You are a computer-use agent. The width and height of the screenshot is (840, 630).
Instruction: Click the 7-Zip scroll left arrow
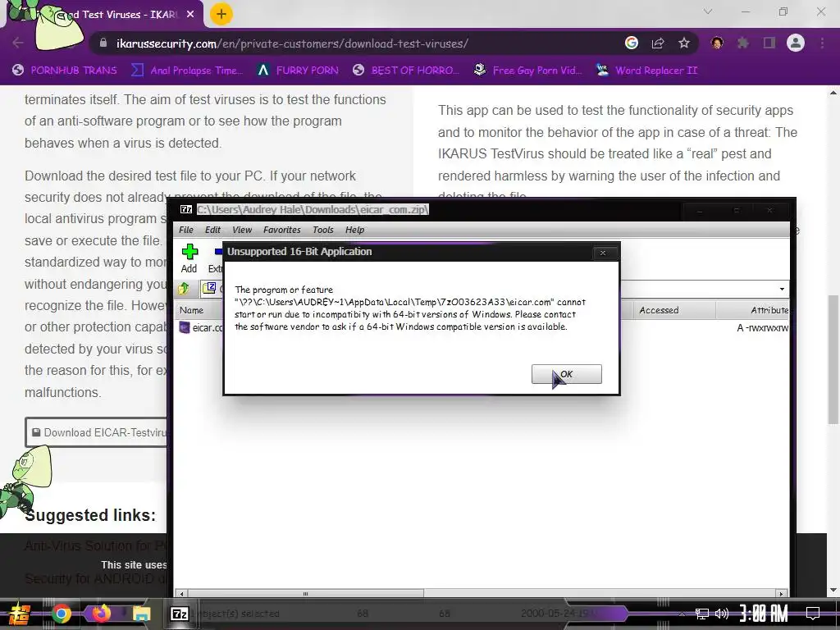coord(181,594)
